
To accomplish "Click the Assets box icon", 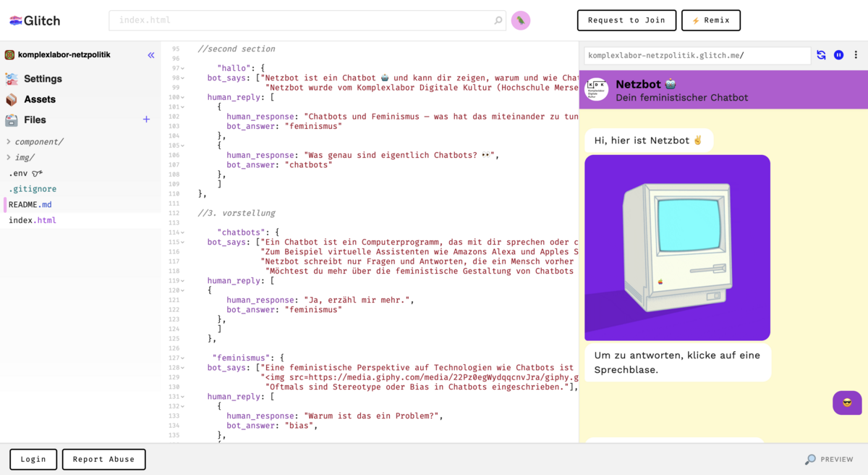I will (x=12, y=99).
